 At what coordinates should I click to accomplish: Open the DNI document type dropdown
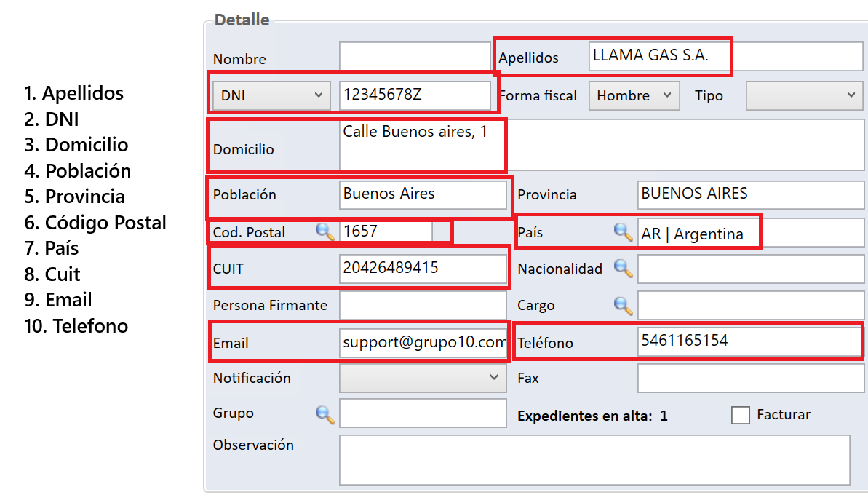pos(271,95)
